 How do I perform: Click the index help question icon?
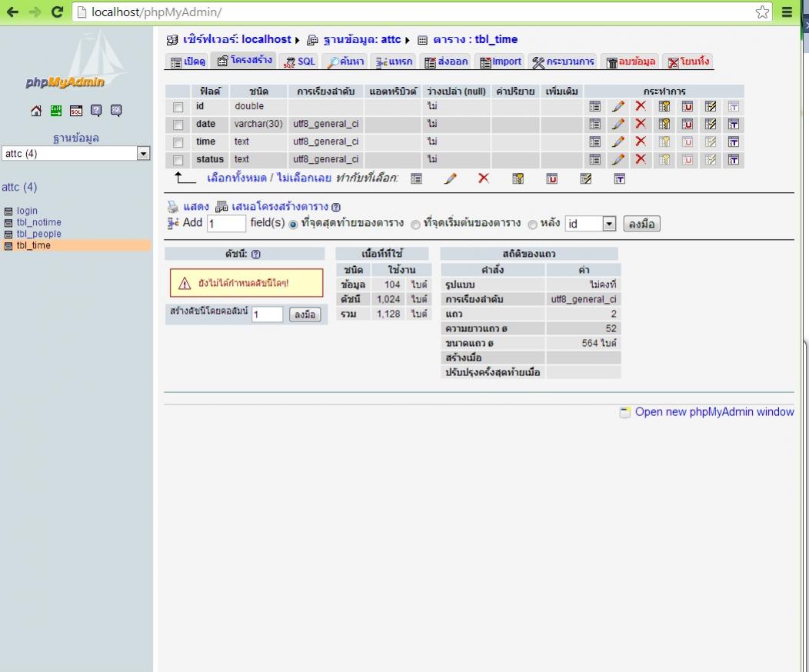[256, 254]
